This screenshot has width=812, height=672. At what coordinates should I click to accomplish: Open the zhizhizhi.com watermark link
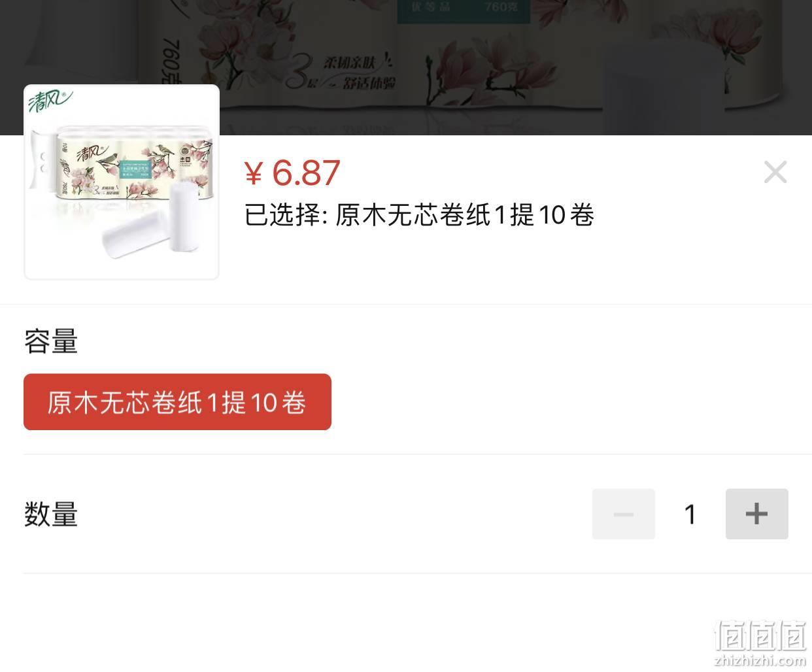tap(760, 660)
